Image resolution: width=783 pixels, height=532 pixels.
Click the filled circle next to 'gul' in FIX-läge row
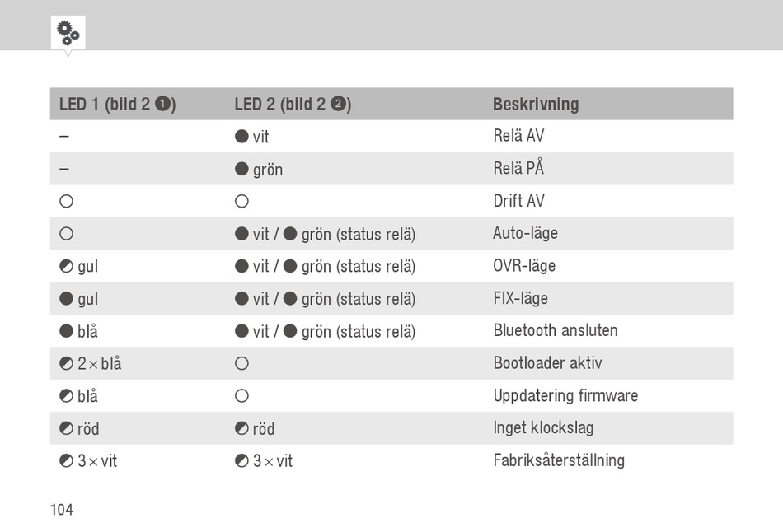tap(67, 298)
